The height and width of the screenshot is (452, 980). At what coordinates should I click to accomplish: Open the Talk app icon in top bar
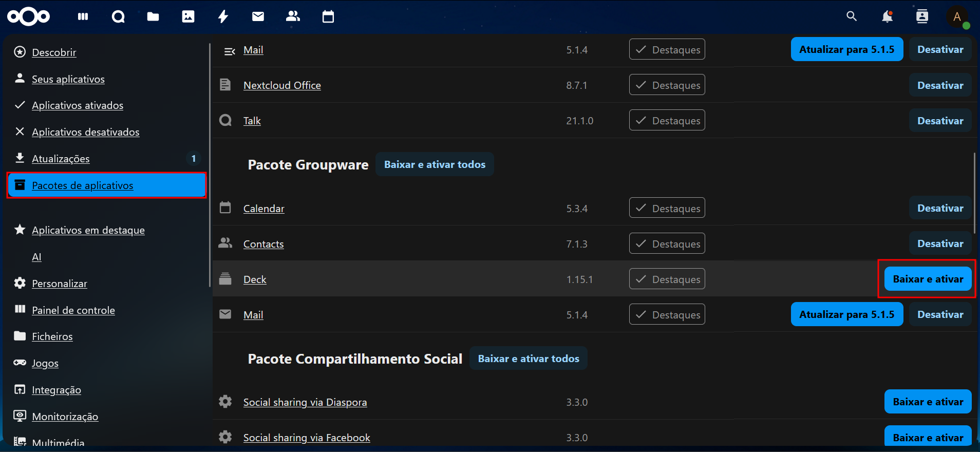pos(118,16)
